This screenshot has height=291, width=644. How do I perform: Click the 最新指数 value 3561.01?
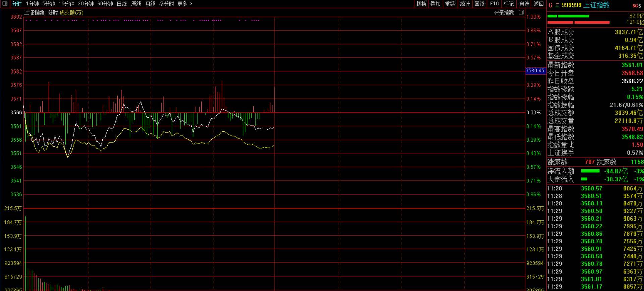coord(632,65)
